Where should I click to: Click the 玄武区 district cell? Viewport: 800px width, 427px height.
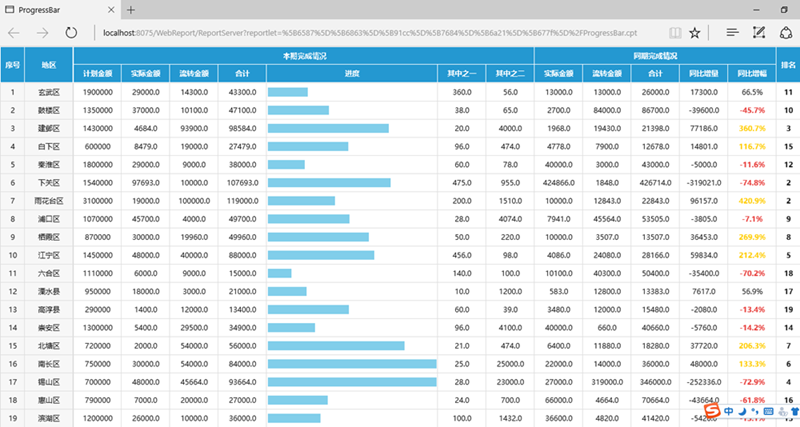(x=49, y=92)
